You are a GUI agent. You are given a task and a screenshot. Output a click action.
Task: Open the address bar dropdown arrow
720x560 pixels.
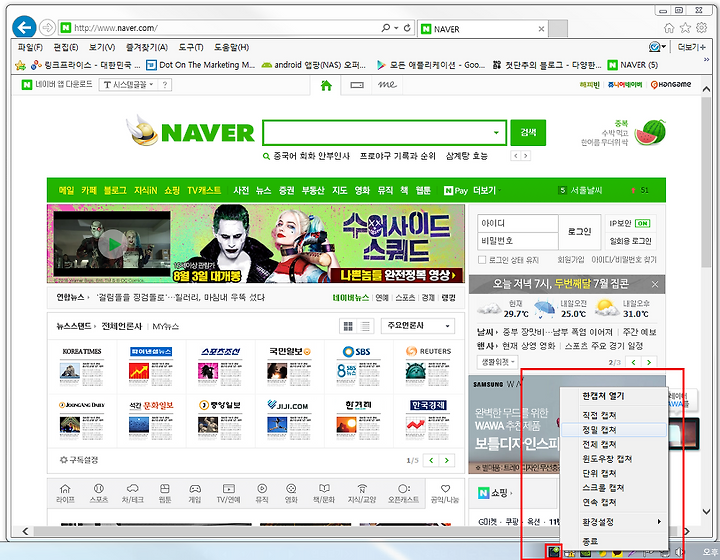[x=396, y=28]
